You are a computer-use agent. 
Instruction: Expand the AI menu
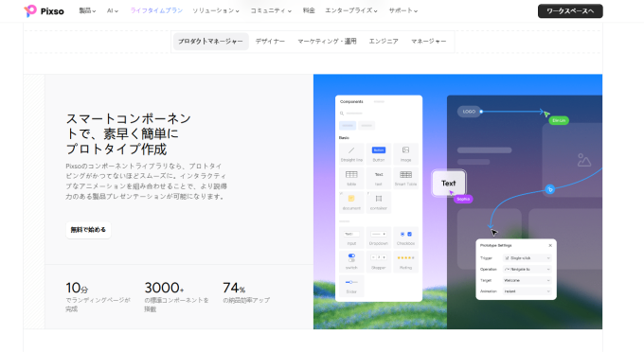[113, 10]
